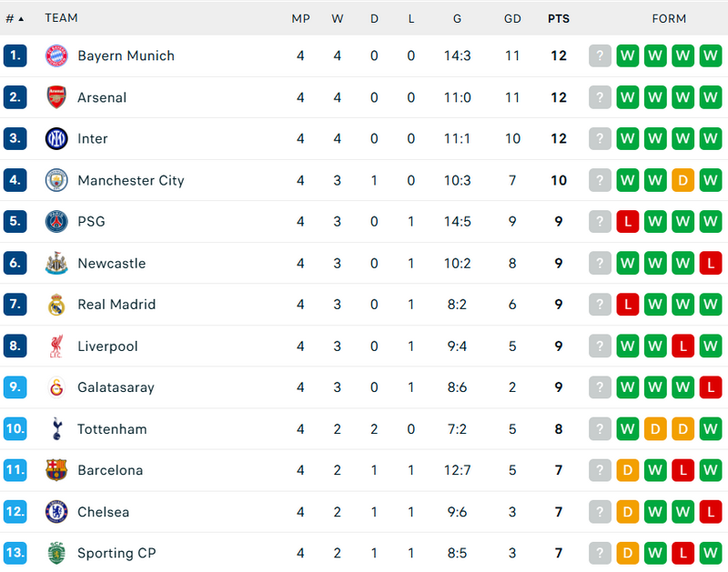Click PSG's red L form badge

click(x=627, y=222)
